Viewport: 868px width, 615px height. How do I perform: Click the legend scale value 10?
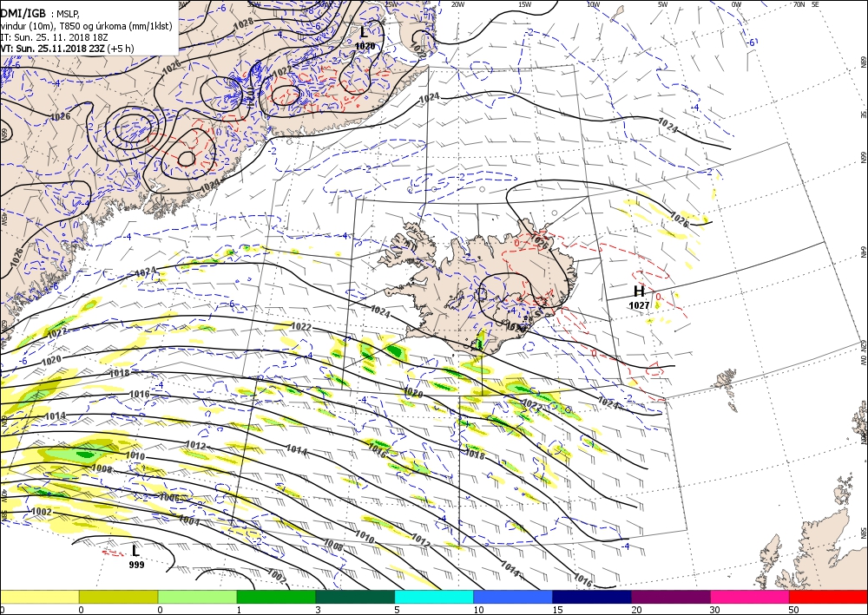[478, 610]
